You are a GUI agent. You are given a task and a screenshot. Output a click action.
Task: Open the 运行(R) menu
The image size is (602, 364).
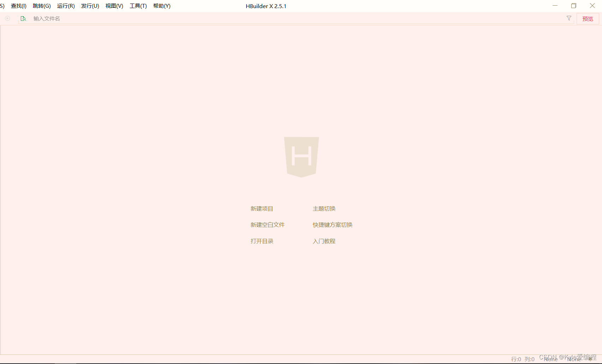click(x=66, y=6)
